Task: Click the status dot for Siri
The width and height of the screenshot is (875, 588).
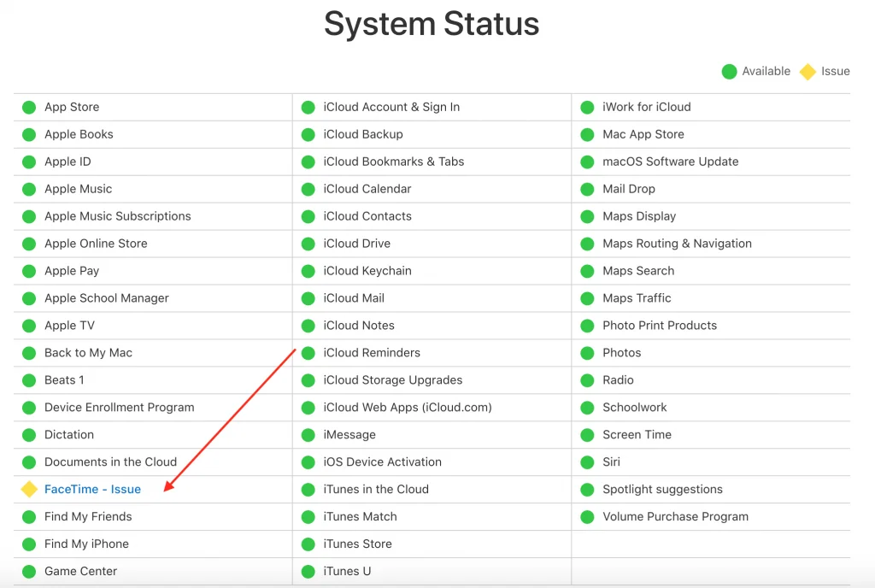Action: coord(587,462)
